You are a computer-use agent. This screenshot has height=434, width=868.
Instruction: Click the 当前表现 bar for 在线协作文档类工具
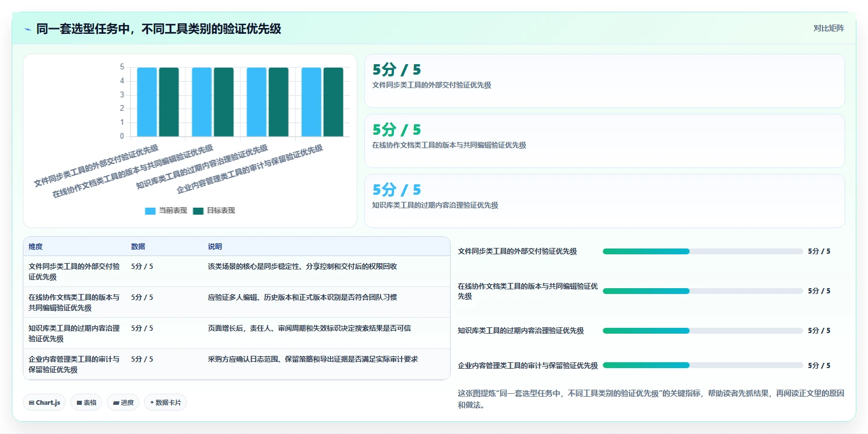tap(202, 102)
